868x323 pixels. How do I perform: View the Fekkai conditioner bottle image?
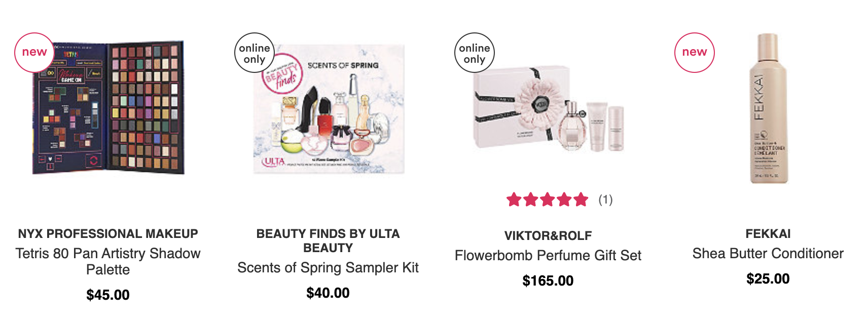[x=768, y=108]
